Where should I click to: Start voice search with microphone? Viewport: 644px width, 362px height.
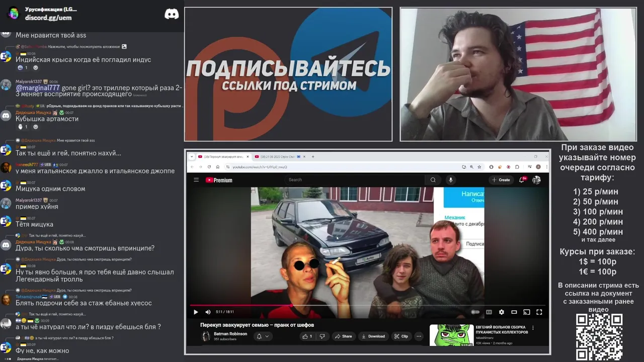click(451, 179)
